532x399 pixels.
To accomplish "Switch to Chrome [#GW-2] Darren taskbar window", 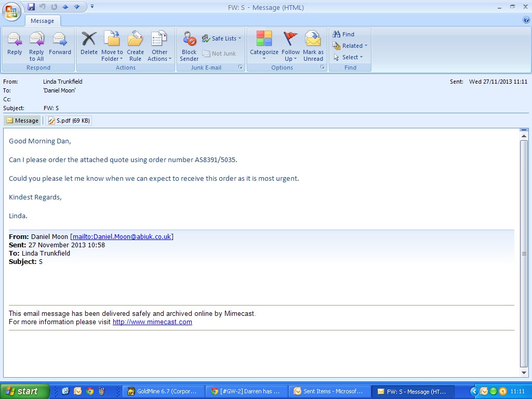I will tap(246, 391).
